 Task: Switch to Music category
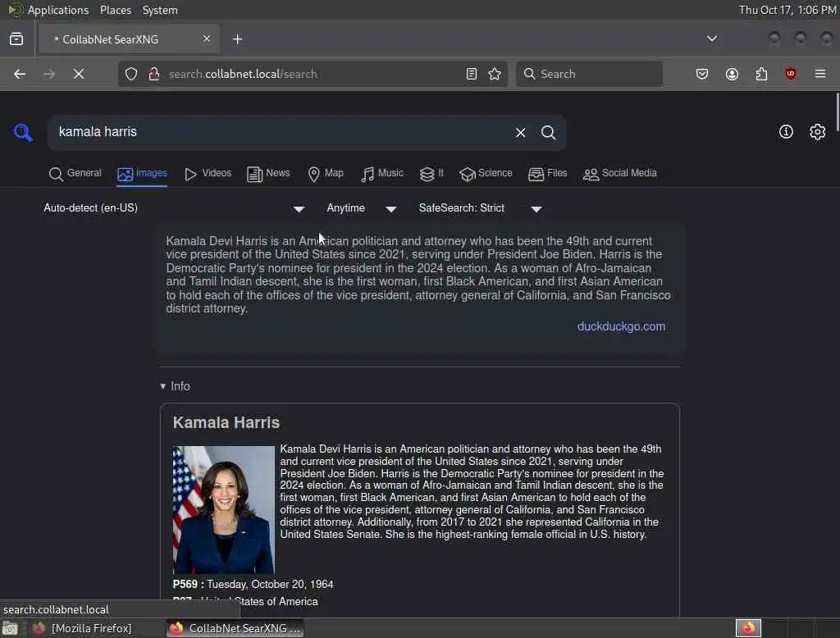382,174
